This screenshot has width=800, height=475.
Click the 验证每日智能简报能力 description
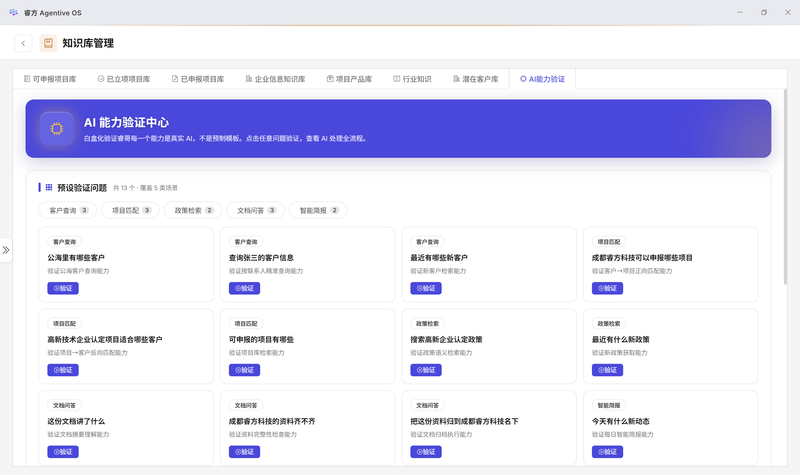point(622,434)
